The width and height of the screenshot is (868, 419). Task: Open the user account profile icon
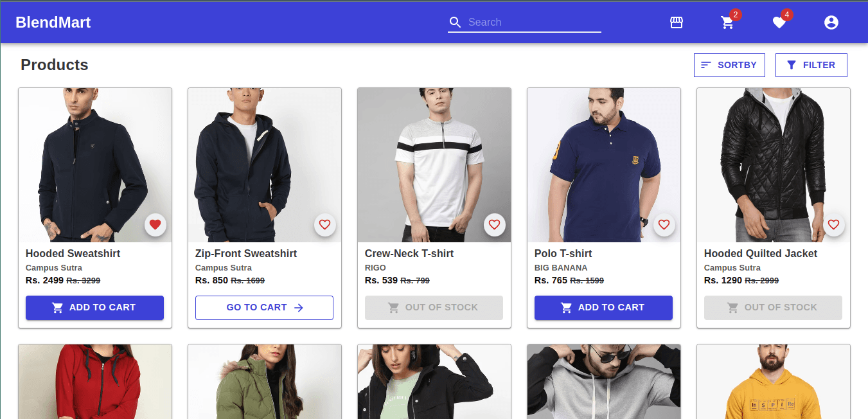click(x=831, y=22)
